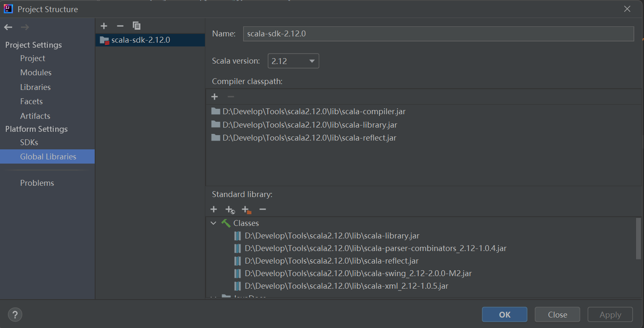
Task: Click the folder icon of compiler scala-reflect.jar
Action: click(216, 137)
